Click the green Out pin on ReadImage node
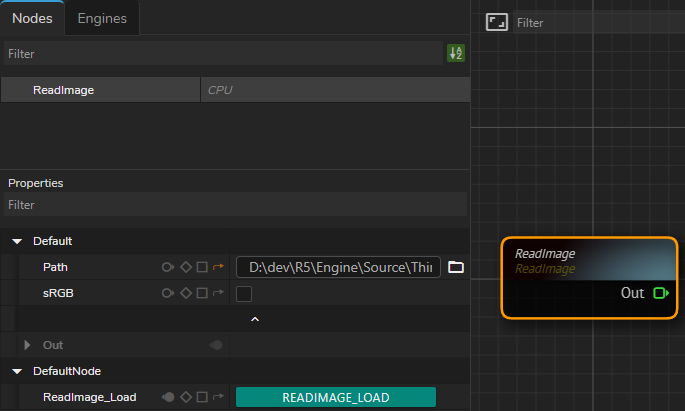The width and height of the screenshot is (685, 411). (660, 293)
